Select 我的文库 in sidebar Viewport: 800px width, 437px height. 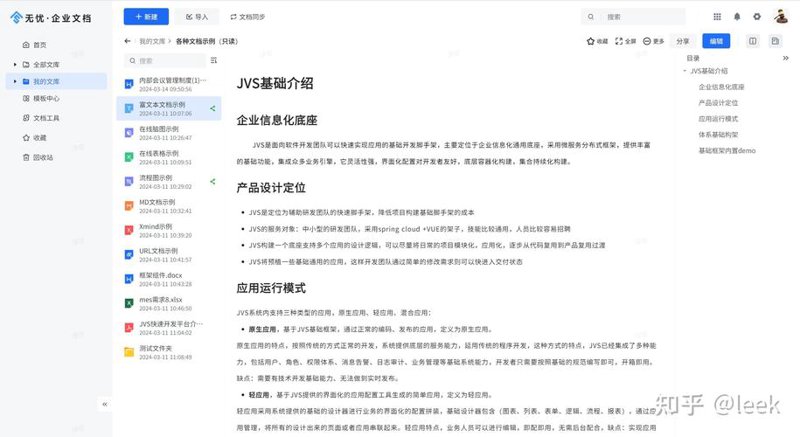[56, 82]
